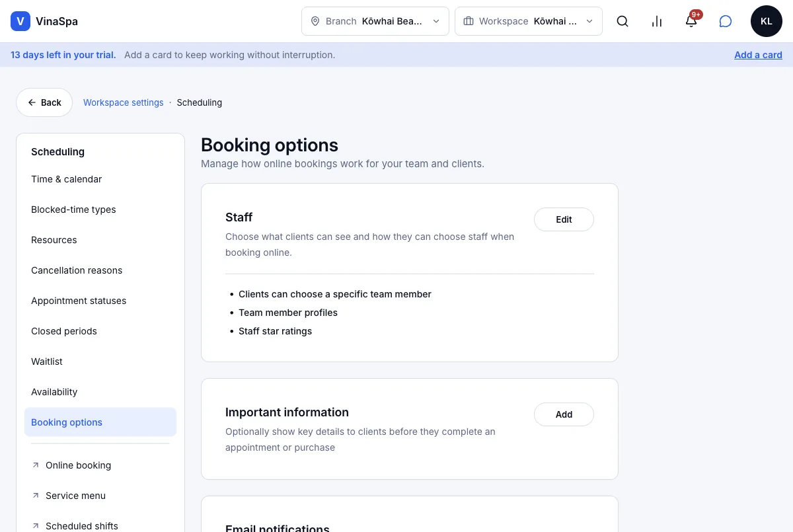Click the 'Booking options' page heading
This screenshot has height=532, width=793.
click(270, 145)
